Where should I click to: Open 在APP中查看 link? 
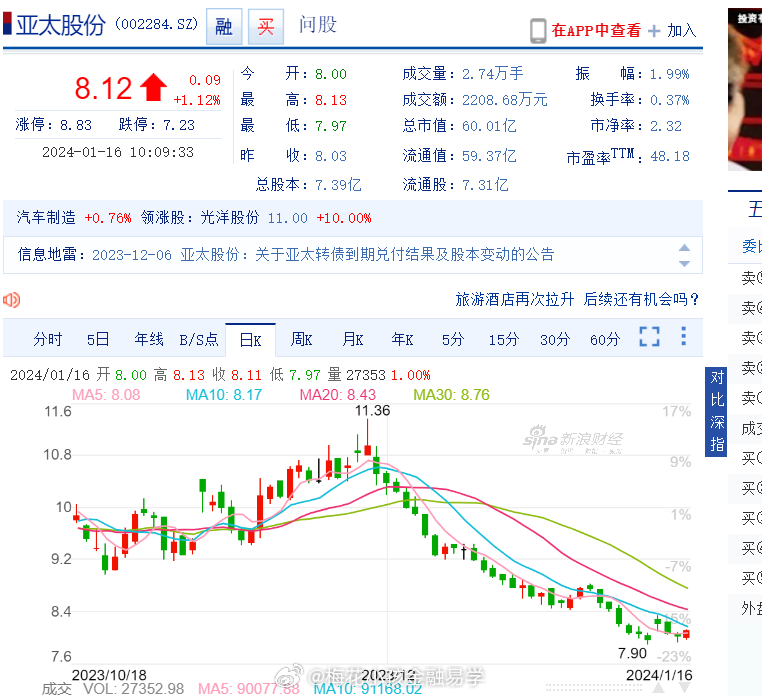click(x=596, y=30)
